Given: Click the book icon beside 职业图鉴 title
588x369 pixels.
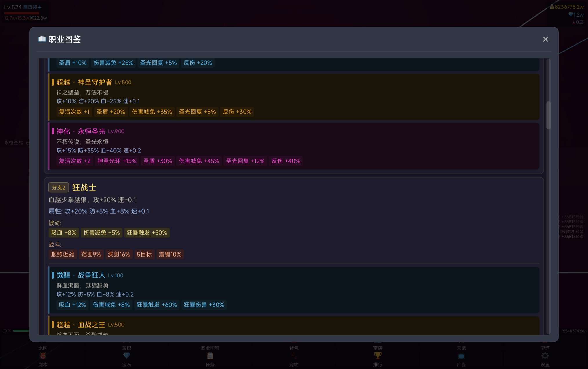Looking at the screenshot, I should coord(42,39).
